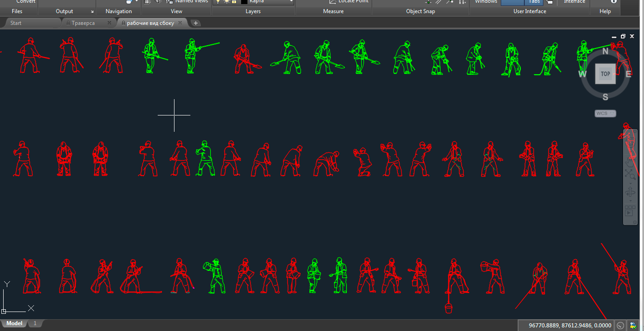Image resolution: width=644 pixels, height=331 pixels.
Task: Select the green worker in the middle row
Action: (205, 158)
